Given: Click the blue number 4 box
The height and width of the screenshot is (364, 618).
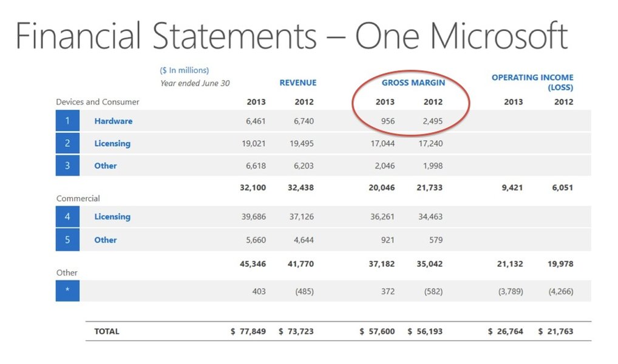Looking at the screenshot, I should tap(67, 216).
